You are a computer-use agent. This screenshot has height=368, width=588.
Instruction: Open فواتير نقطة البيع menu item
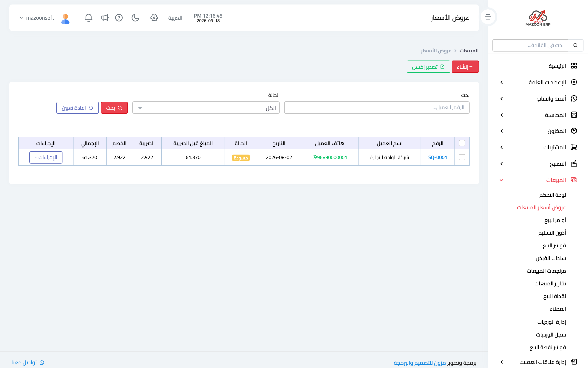[x=548, y=347]
